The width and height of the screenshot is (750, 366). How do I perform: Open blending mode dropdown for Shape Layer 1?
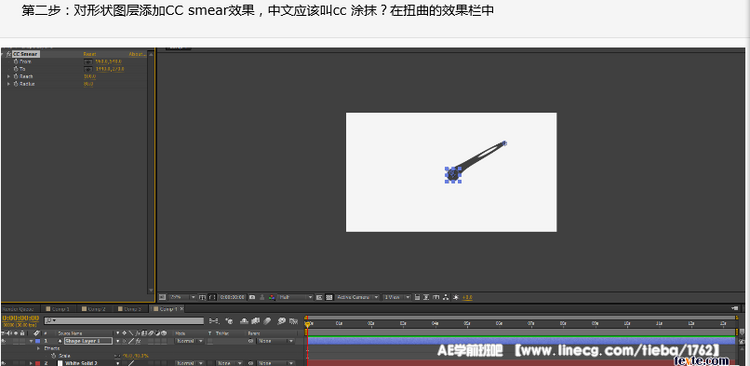pos(189,341)
